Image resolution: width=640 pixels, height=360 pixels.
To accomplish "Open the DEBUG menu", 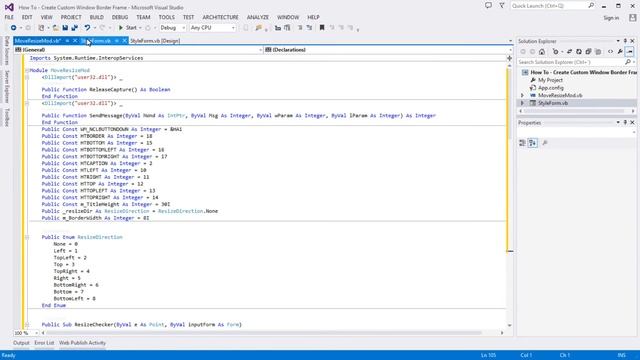I will point(120,18).
